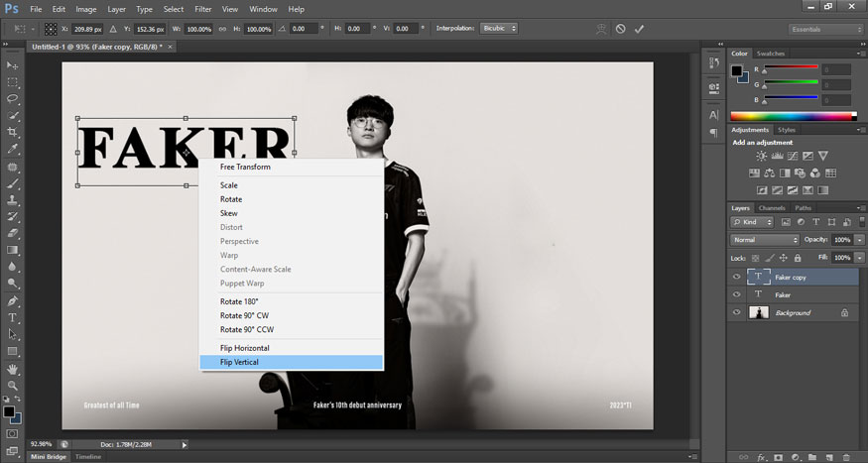Select the Path Selection tool
The width and height of the screenshot is (868, 463).
pos(12,335)
